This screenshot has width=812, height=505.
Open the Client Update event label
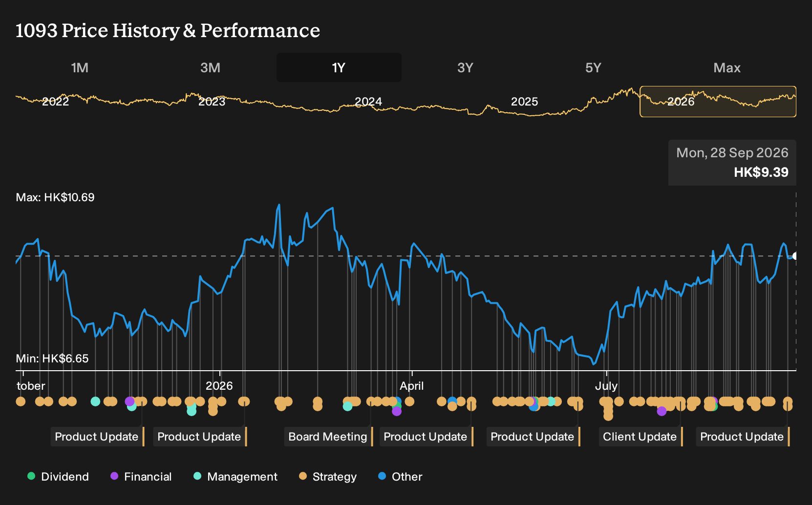[x=641, y=437]
